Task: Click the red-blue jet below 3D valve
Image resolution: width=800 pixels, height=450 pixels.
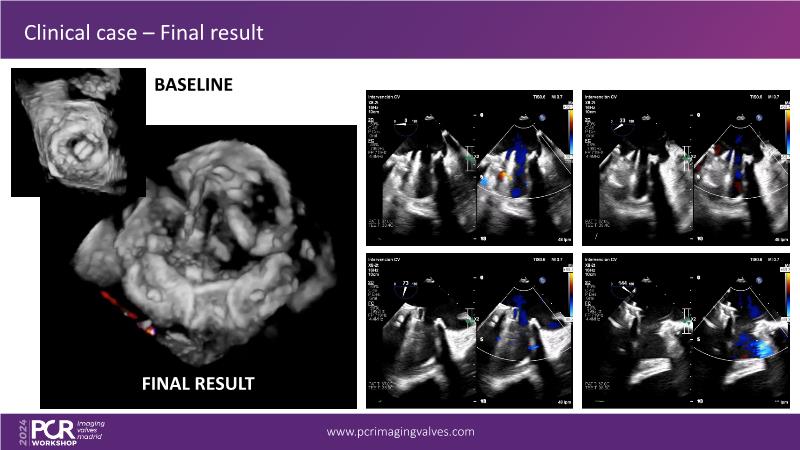Action: coord(125,319)
